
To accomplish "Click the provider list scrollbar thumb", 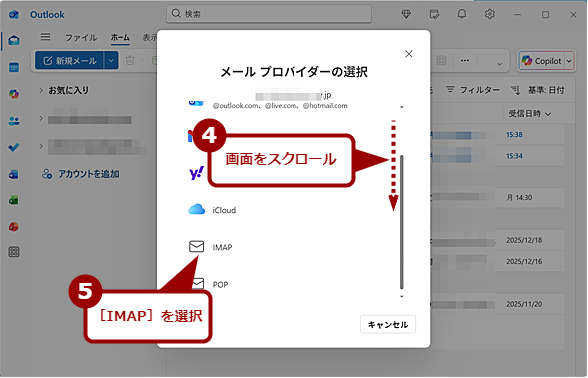I will (402, 221).
